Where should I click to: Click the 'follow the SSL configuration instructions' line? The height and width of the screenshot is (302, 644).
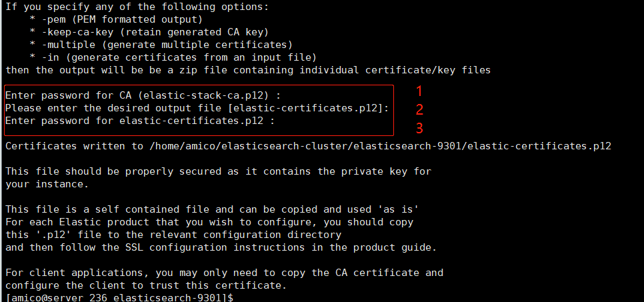pos(221,247)
